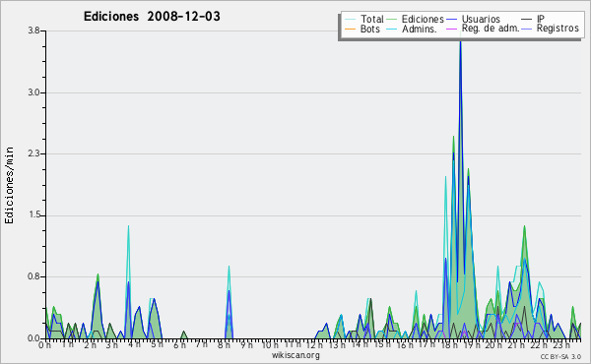Viewport: 591px width, 364px height.
Task: Click the "22 h" hour tick label
Action: pos(538,345)
